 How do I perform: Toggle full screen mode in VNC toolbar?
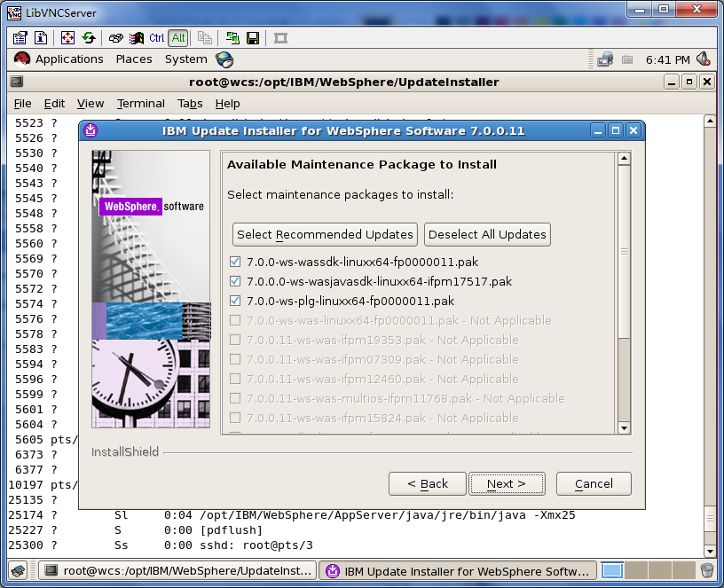click(x=67, y=38)
